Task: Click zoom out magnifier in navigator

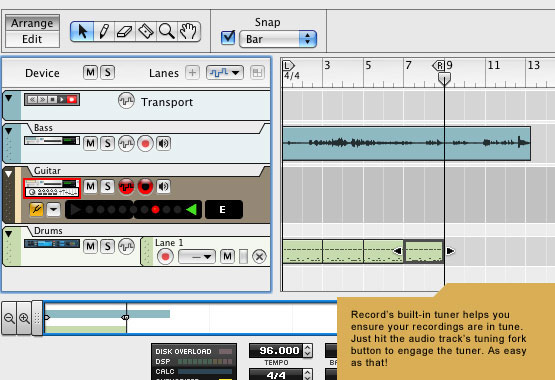Action: 9,318
